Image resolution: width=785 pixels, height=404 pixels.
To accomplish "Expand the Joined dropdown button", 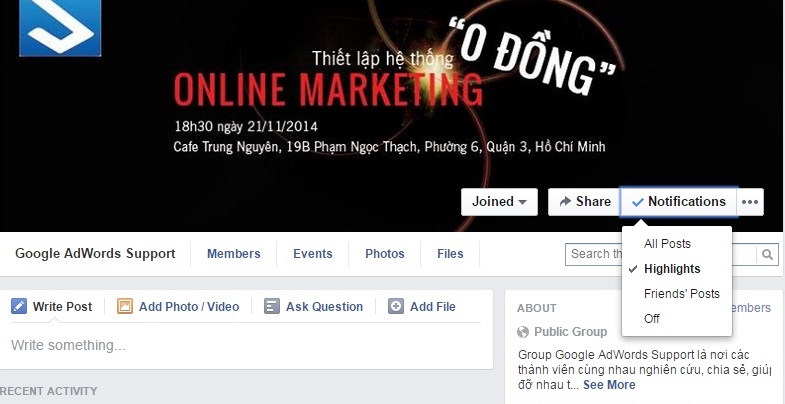I will tap(499, 202).
